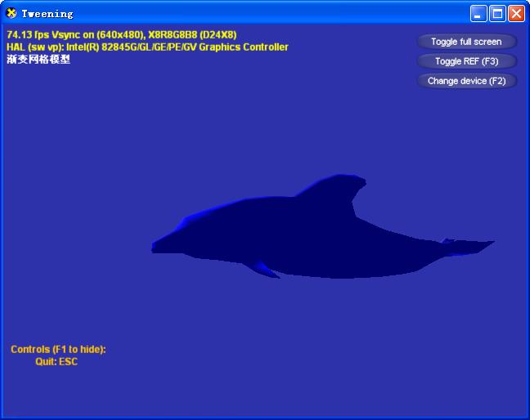Close the Tweening window
This screenshot has width=530, height=420.
pyautogui.click(x=517, y=14)
